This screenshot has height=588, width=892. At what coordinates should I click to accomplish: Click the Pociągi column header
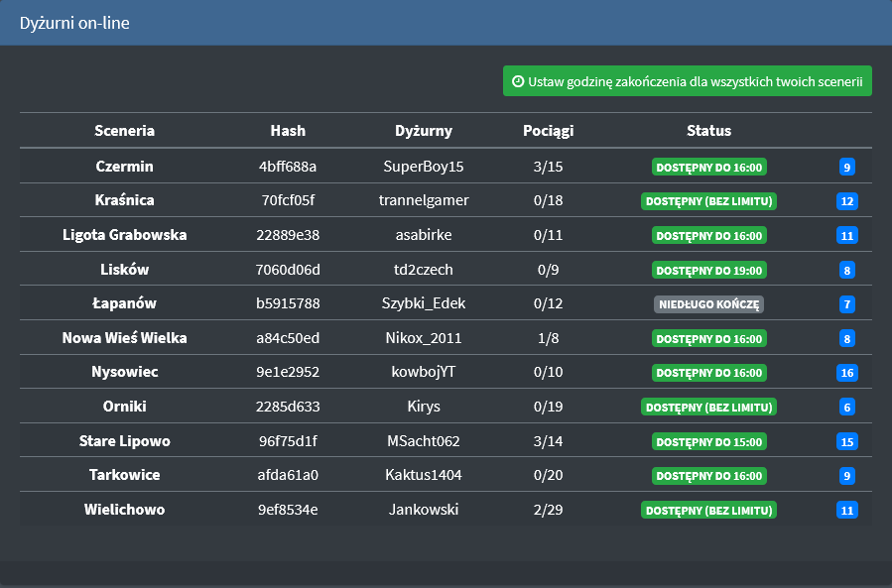[x=548, y=130]
